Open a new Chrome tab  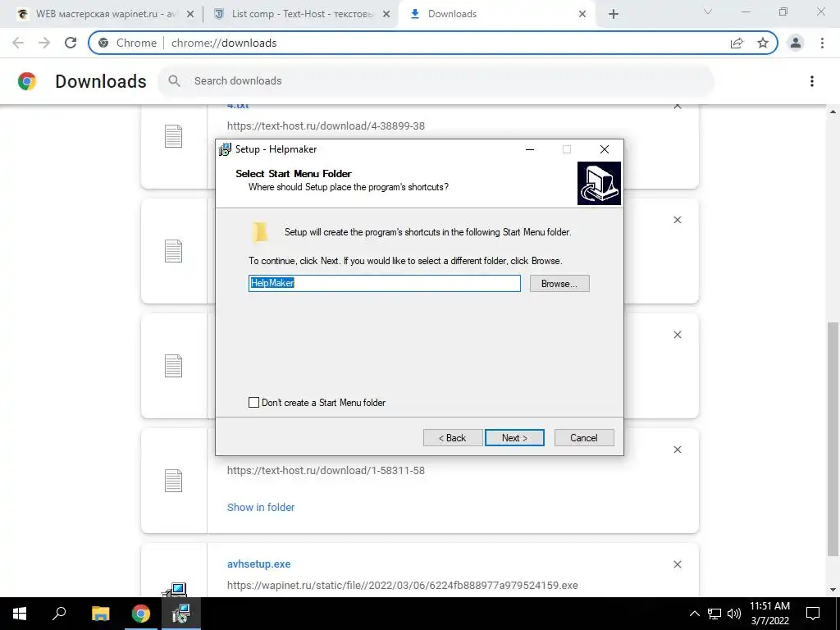[614, 15]
